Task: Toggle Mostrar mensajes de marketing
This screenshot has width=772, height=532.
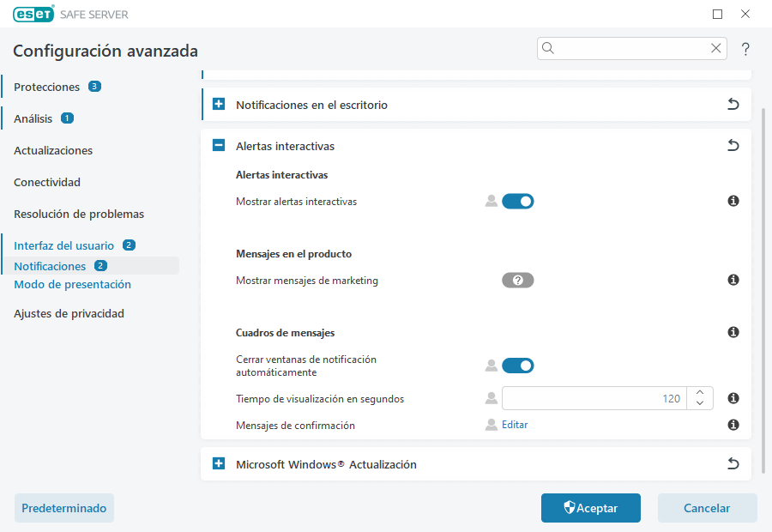Action: [x=517, y=280]
